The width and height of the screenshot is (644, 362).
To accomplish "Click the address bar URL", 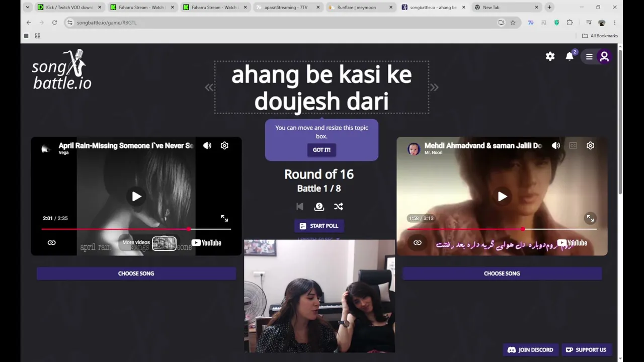I will [107, 23].
